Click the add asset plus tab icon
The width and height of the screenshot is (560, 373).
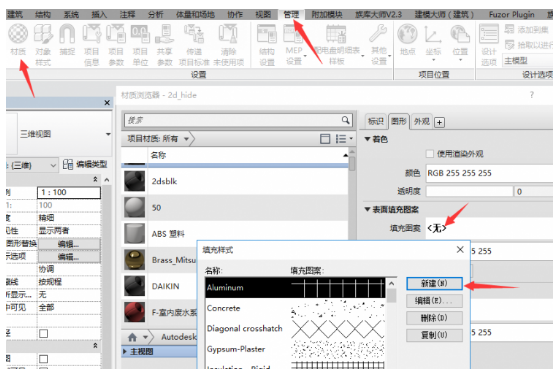click(x=439, y=122)
